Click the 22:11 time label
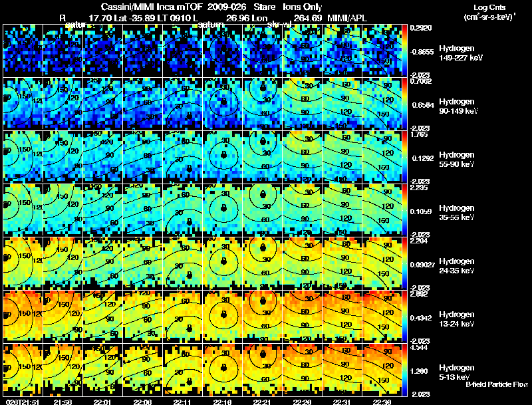Image resolution: width=532 pixels, height=405 pixels. pyautogui.click(x=182, y=402)
